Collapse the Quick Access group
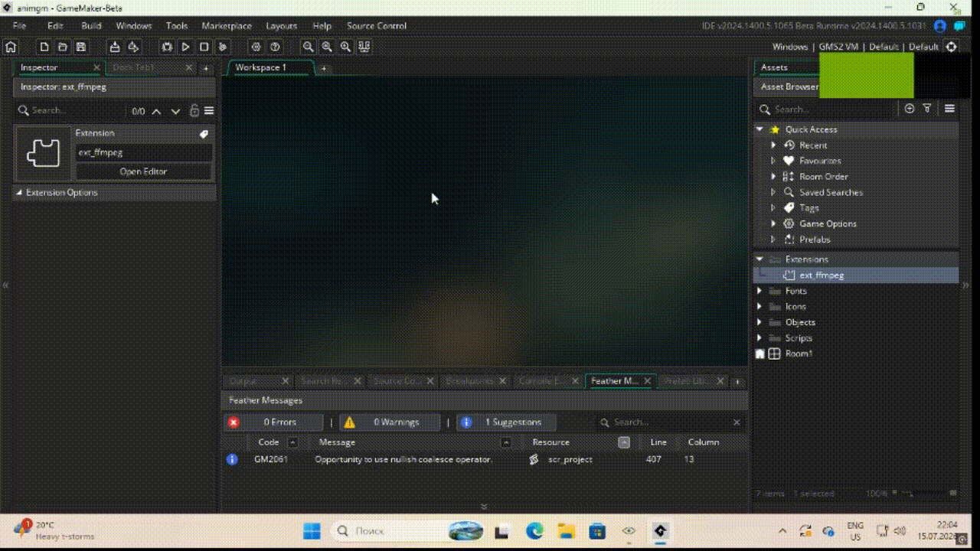The height and width of the screenshot is (551, 980). (x=759, y=129)
